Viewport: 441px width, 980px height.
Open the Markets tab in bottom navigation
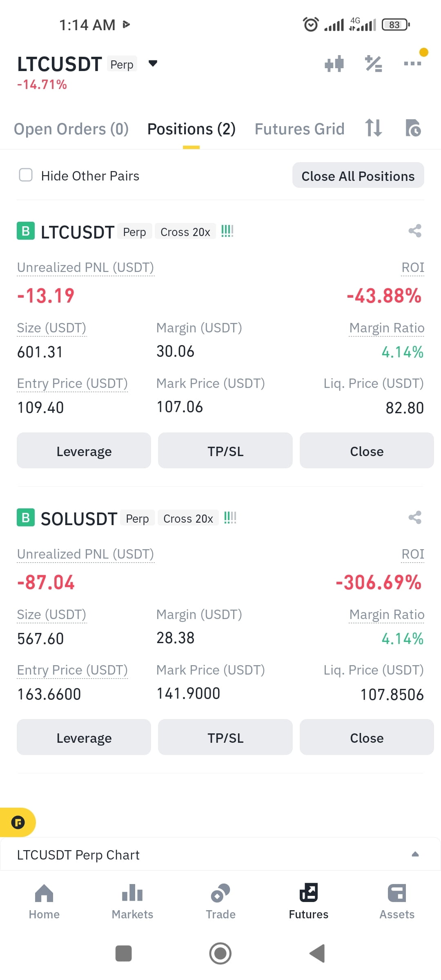tap(132, 901)
